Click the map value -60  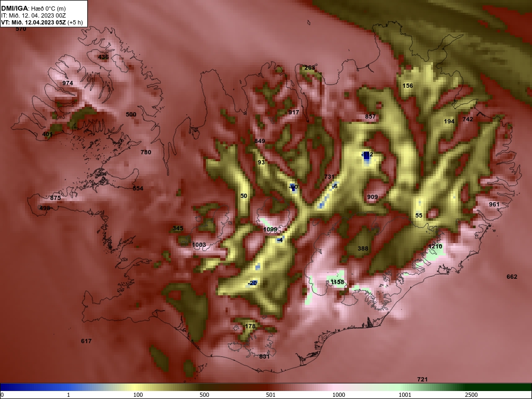pyautogui.click(x=293, y=187)
